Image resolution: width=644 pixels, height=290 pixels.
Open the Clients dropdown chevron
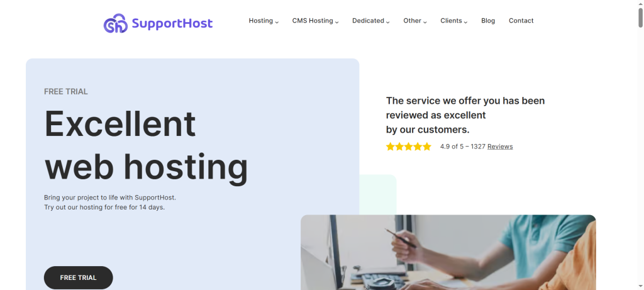pos(466,22)
